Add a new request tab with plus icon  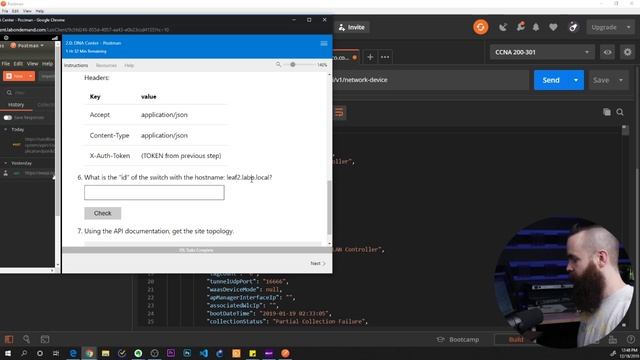[x=370, y=57]
